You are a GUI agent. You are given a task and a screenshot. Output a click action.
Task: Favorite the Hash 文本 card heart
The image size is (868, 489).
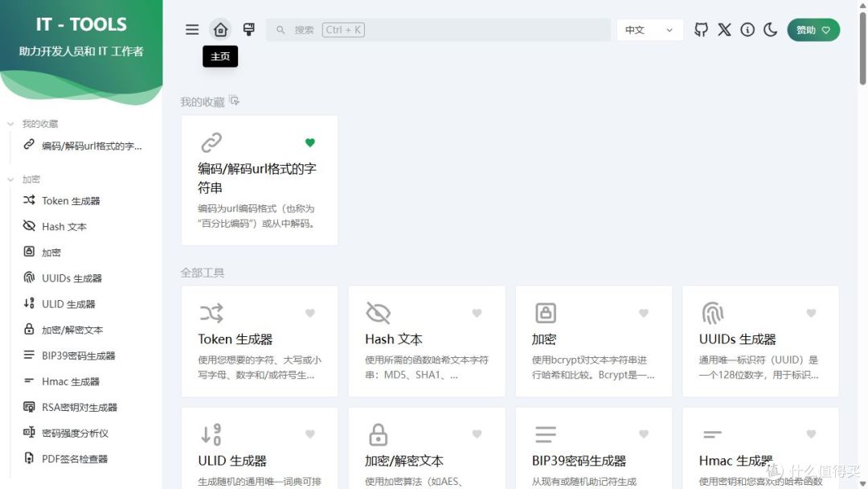(x=477, y=314)
